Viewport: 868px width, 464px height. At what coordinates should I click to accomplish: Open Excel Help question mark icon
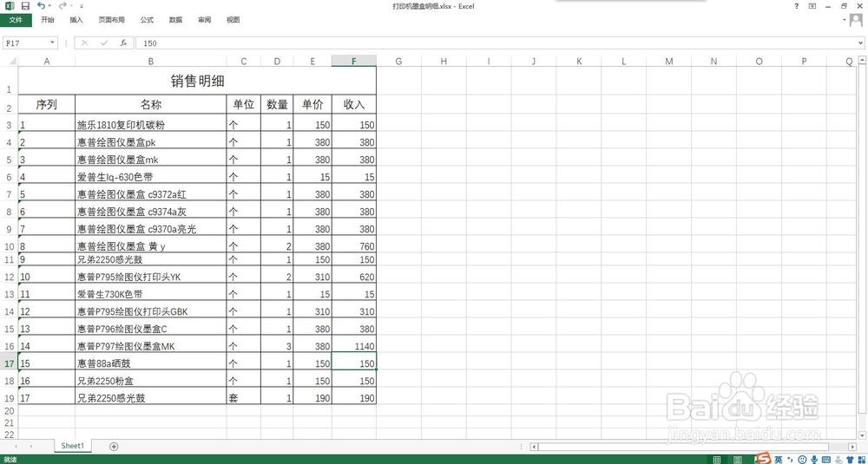(797, 6)
